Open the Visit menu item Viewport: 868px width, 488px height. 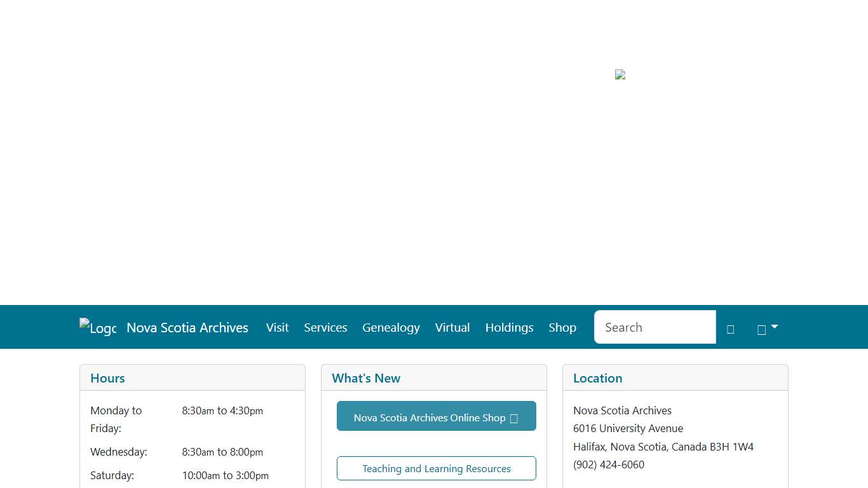click(277, 327)
